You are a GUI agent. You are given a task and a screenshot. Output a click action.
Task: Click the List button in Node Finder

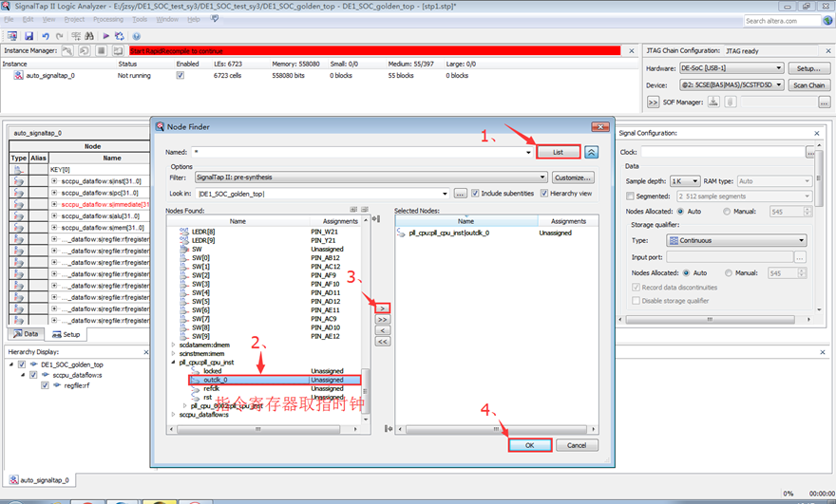pos(557,152)
